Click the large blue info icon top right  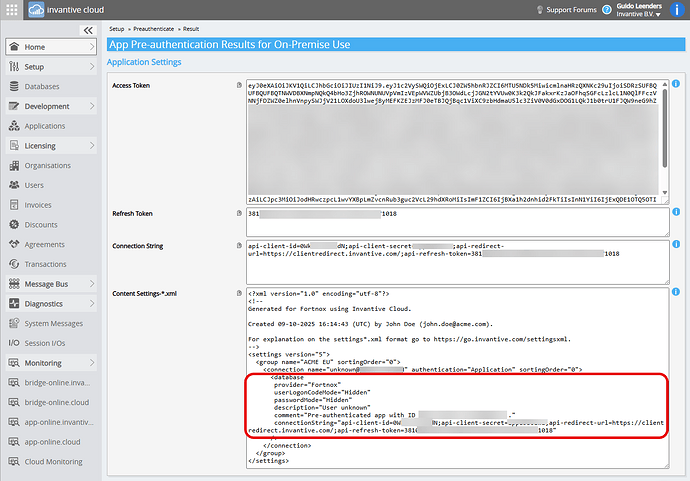point(676,10)
